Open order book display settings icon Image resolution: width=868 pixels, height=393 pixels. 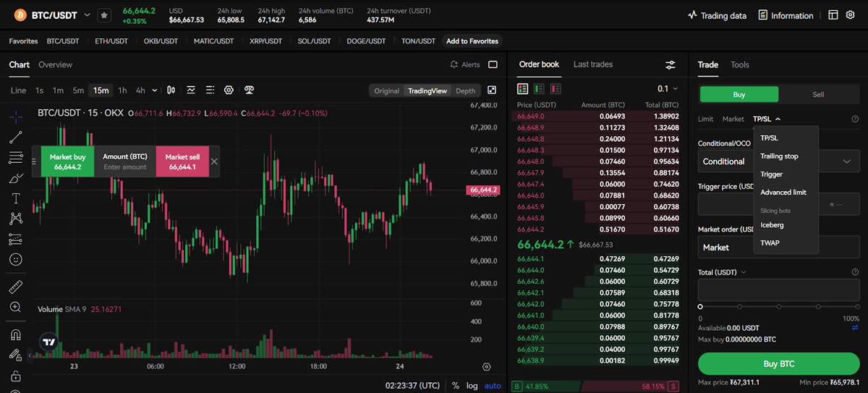[671, 65]
